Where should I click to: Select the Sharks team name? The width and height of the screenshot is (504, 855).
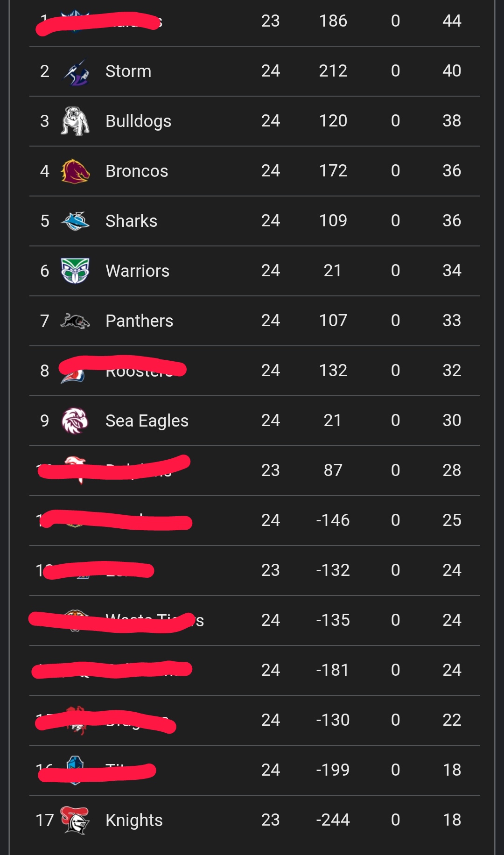[x=131, y=221]
